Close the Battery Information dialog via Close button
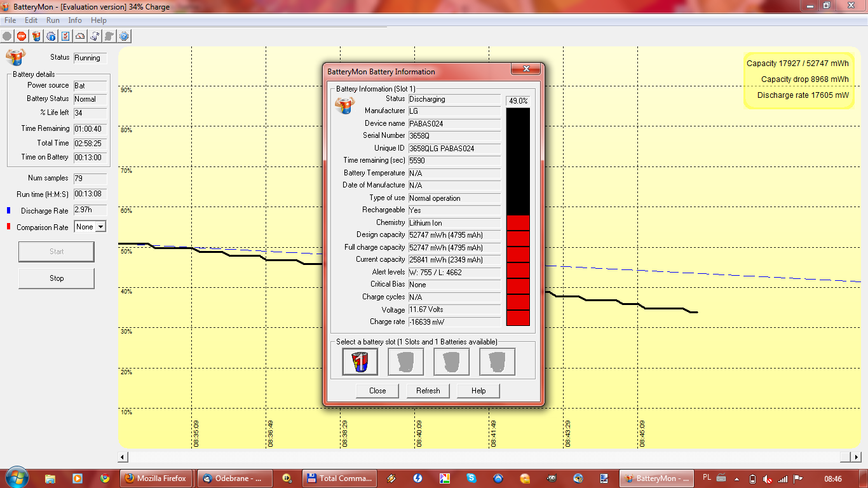 click(377, 391)
